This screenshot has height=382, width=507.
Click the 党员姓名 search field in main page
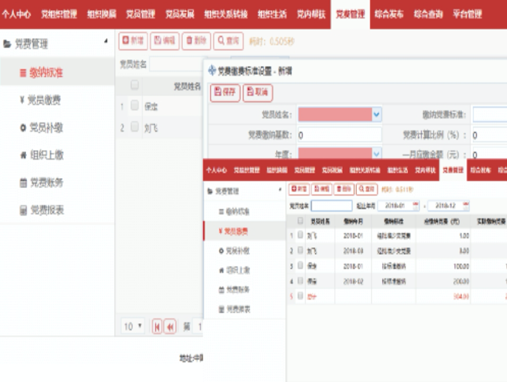click(176, 64)
